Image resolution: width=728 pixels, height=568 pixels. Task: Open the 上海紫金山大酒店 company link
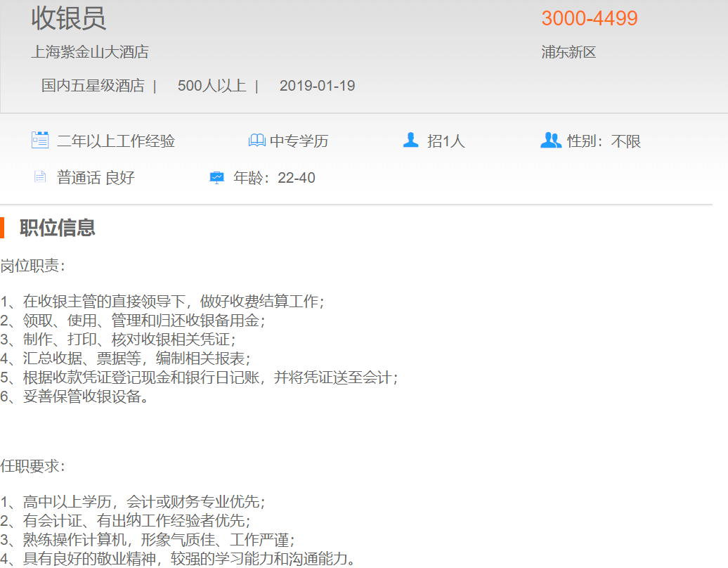89,52
